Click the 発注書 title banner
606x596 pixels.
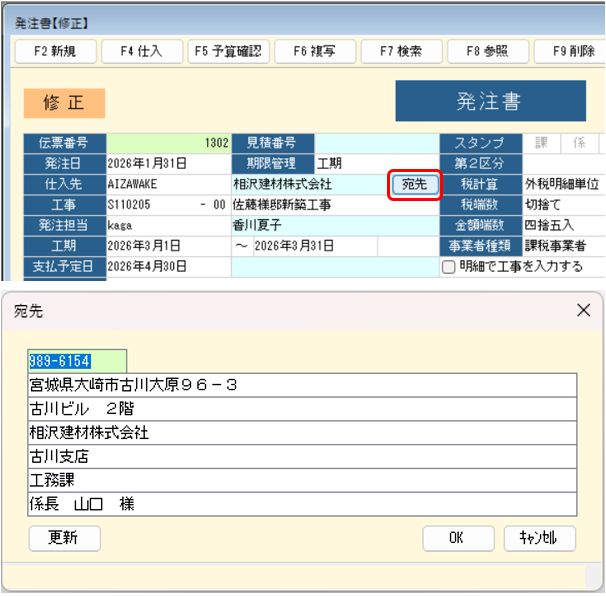coord(490,101)
